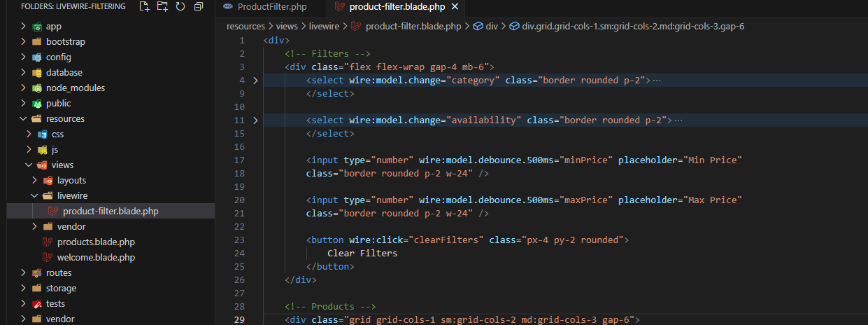Viewport: 868px width, 325px height.
Task: Click the views breadcrumb segment
Action: [x=287, y=27]
